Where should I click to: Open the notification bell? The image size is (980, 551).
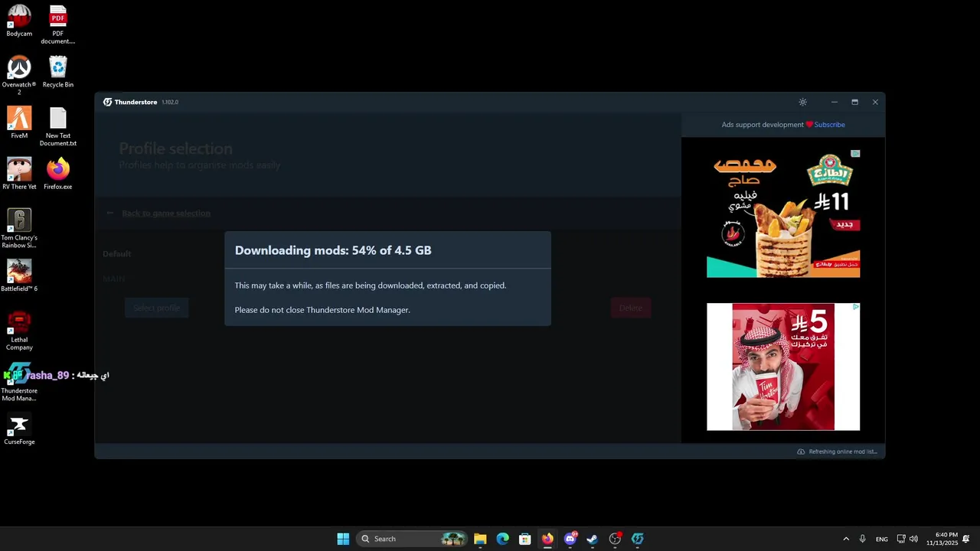pos(966,539)
